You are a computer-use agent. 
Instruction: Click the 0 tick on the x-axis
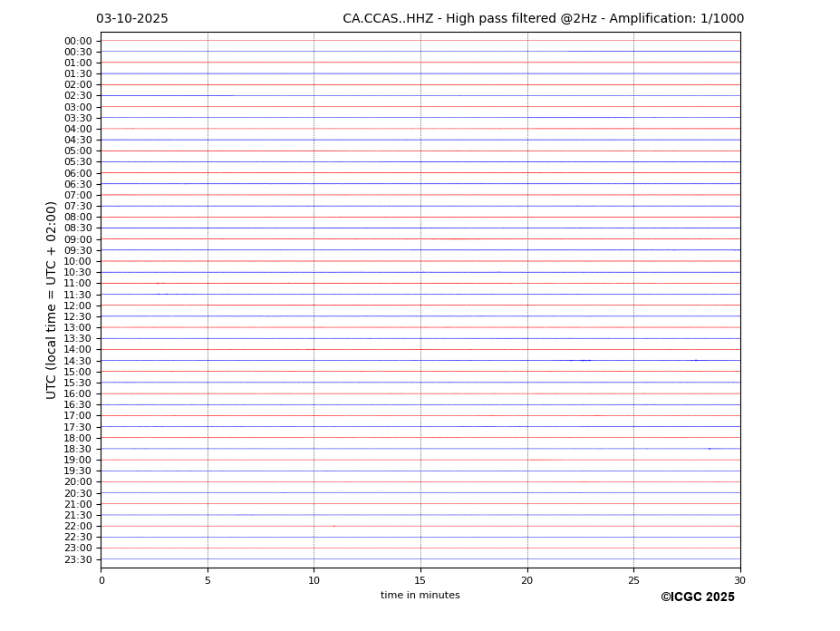101,580
